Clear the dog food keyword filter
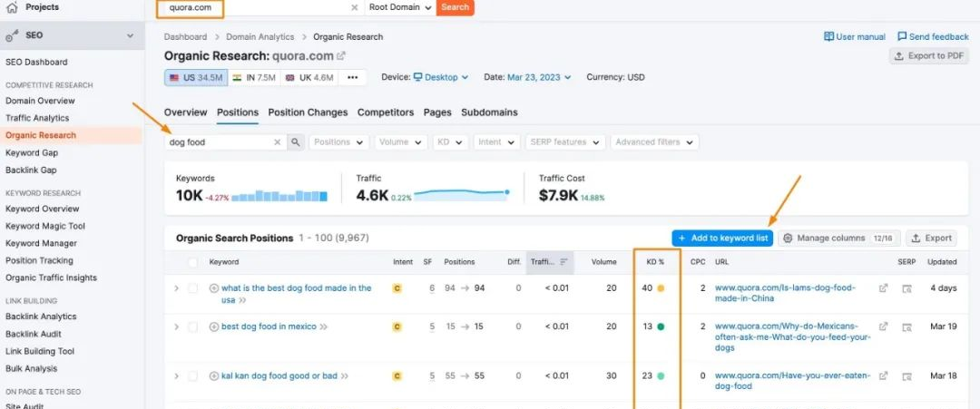 tap(278, 142)
